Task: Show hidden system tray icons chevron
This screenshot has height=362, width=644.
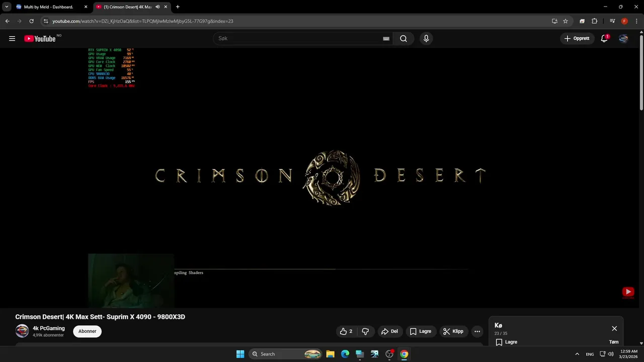Action: pos(577,354)
